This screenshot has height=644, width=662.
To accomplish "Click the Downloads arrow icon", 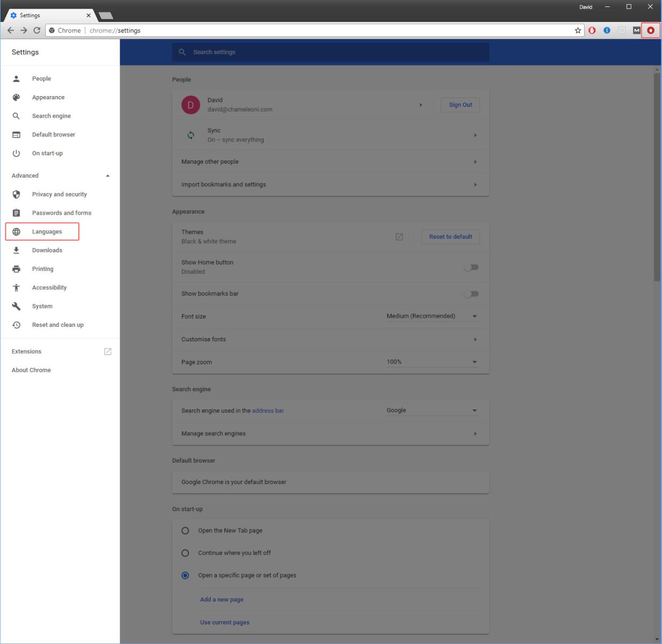I will point(16,250).
